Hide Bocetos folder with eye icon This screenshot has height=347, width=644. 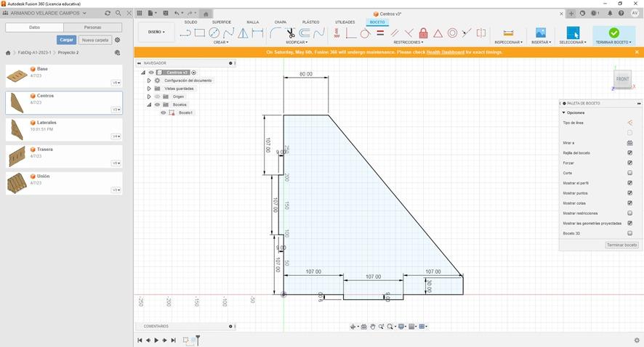click(x=157, y=105)
